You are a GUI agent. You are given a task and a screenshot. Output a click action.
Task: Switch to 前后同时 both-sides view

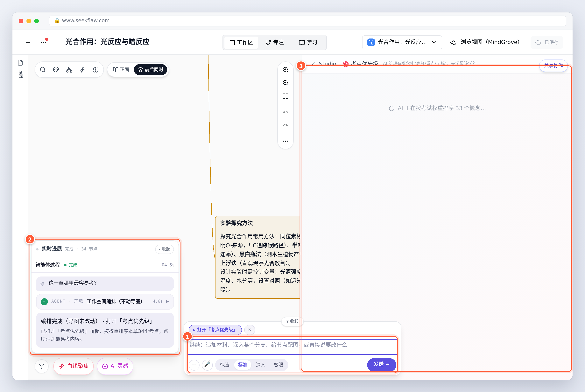point(151,69)
